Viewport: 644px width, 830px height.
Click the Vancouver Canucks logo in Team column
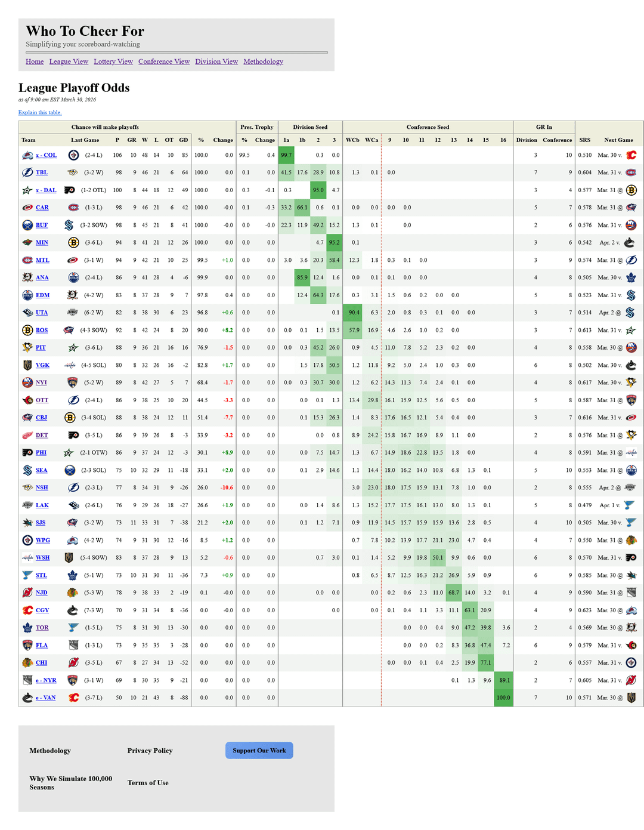pos(27,698)
